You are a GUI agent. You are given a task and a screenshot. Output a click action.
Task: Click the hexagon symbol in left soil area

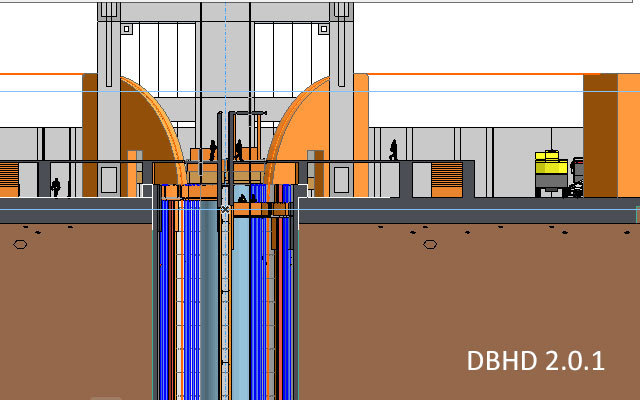pyautogui.click(x=18, y=243)
